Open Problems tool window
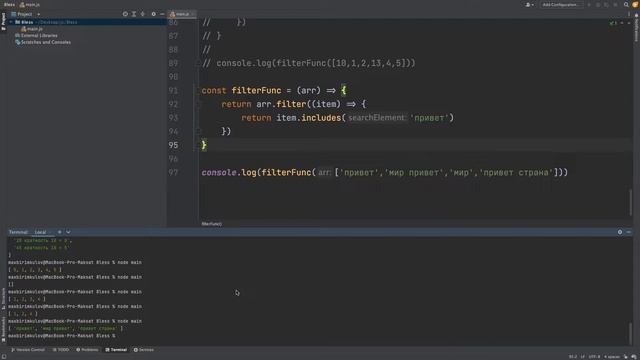Viewport: 640px width, 360px height. [x=87, y=350]
